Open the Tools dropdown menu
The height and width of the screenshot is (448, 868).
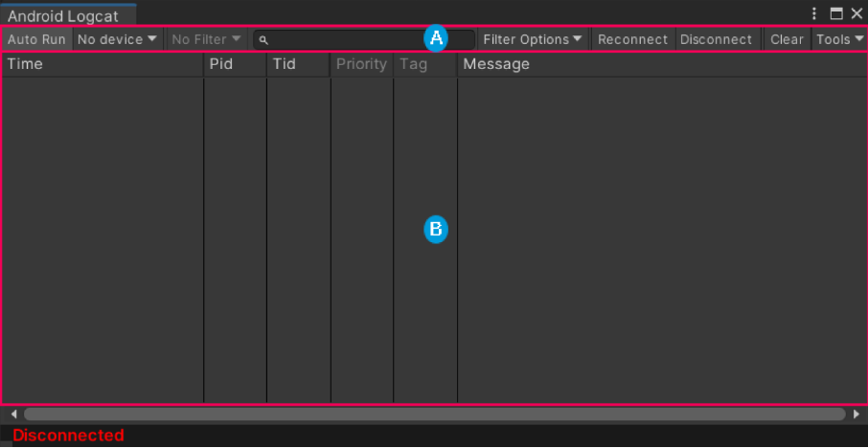click(839, 40)
